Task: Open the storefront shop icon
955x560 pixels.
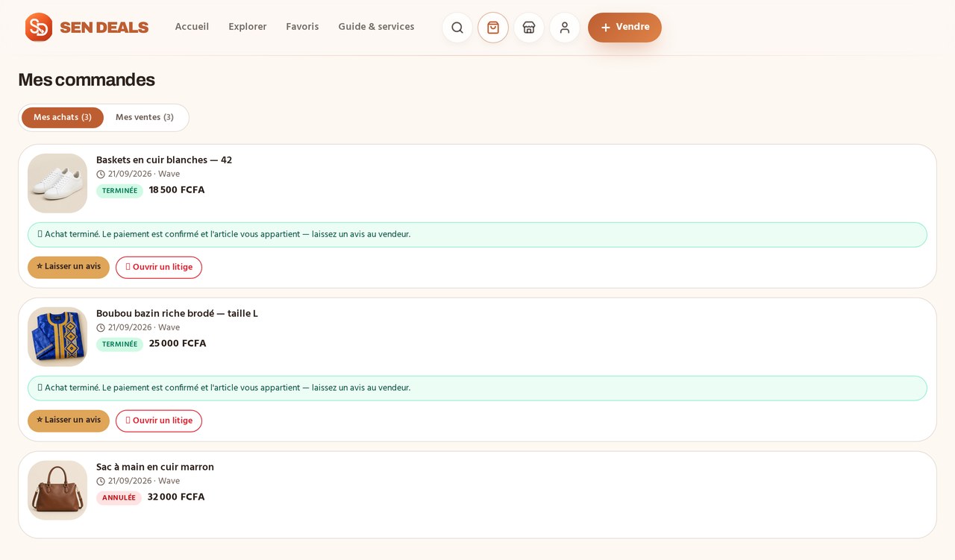Action: coord(529,28)
